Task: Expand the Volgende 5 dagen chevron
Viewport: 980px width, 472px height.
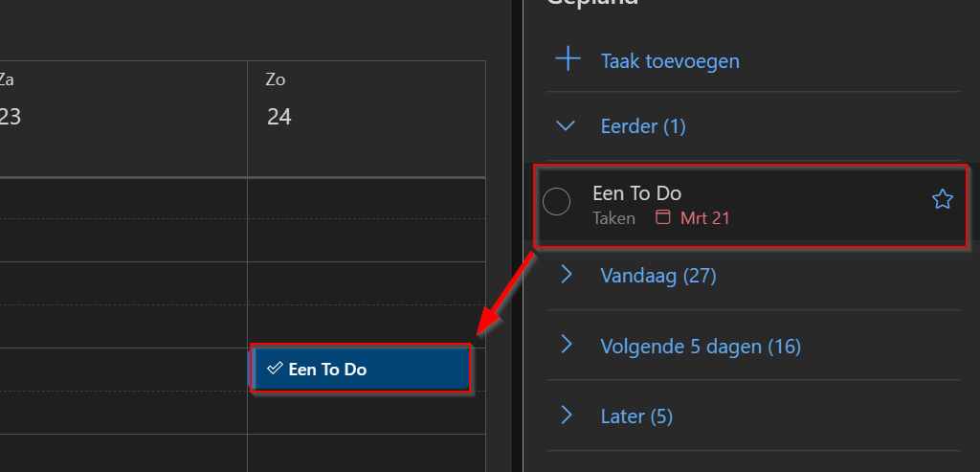Action: [567, 345]
